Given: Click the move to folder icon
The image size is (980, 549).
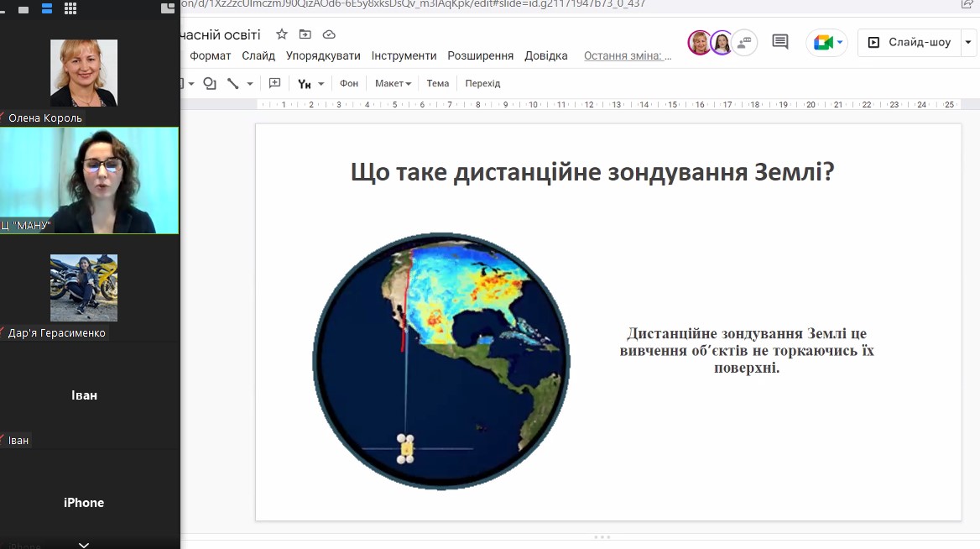Looking at the screenshot, I should (305, 34).
